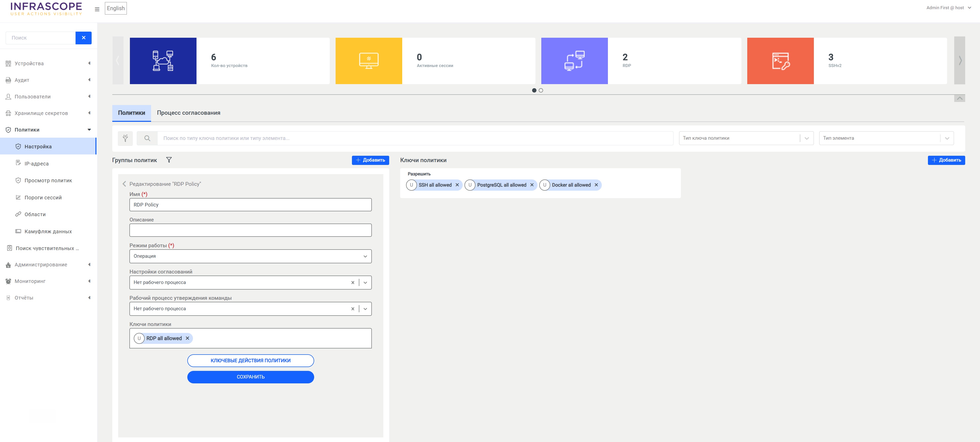The width and height of the screenshot is (980, 442).
Task: Click the filter icon next to Группы политик
Action: tap(169, 160)
